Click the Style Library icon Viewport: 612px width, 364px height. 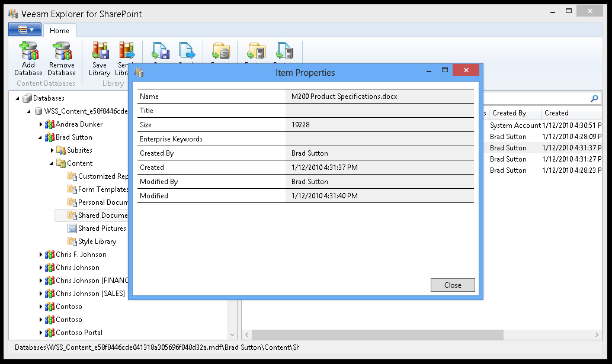point(72,241)
